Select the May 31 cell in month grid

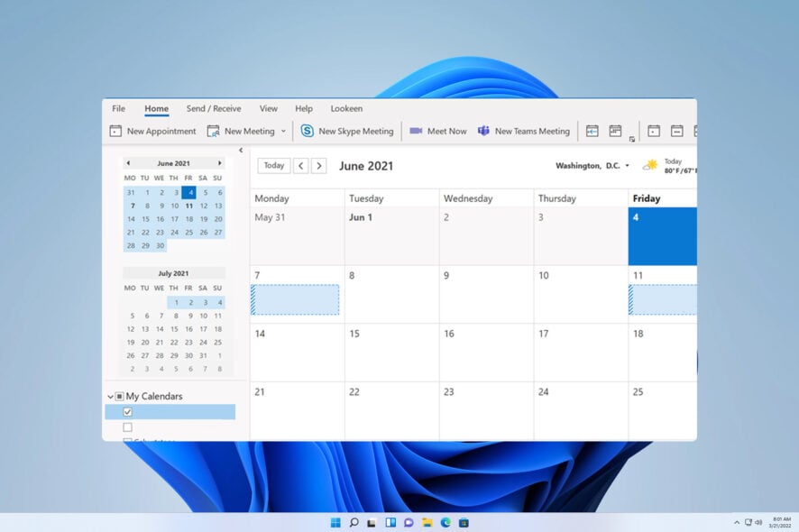pyautogui.click(x=297, y=236)
